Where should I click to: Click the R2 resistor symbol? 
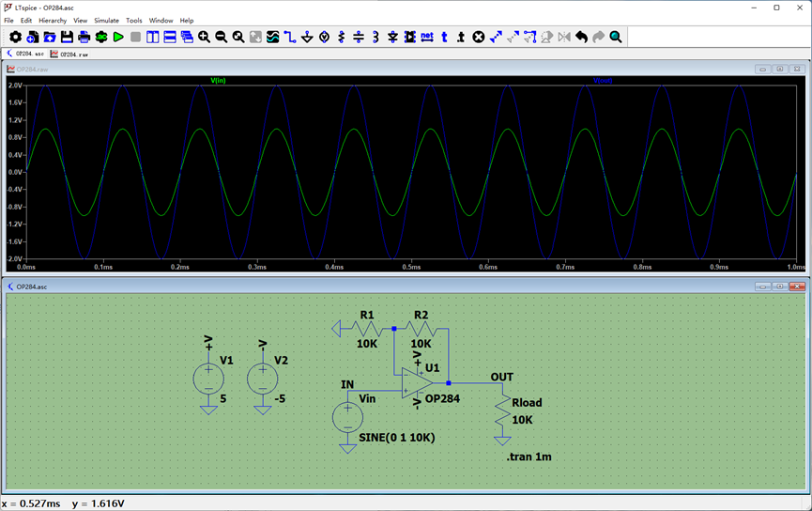coord(421,329)
